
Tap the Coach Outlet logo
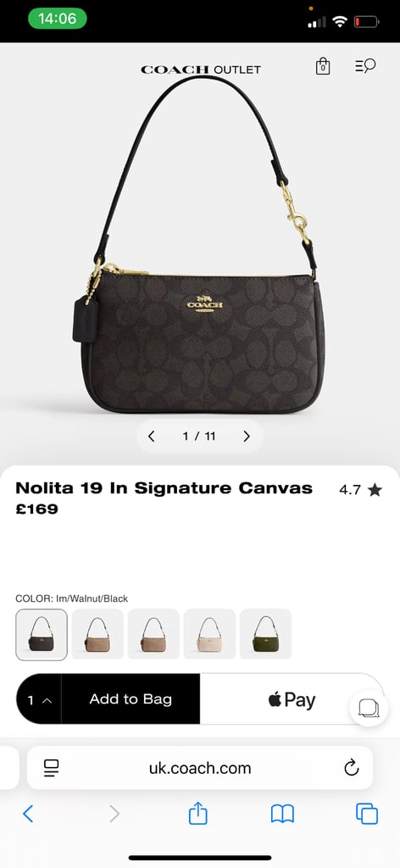pos(200,70)
